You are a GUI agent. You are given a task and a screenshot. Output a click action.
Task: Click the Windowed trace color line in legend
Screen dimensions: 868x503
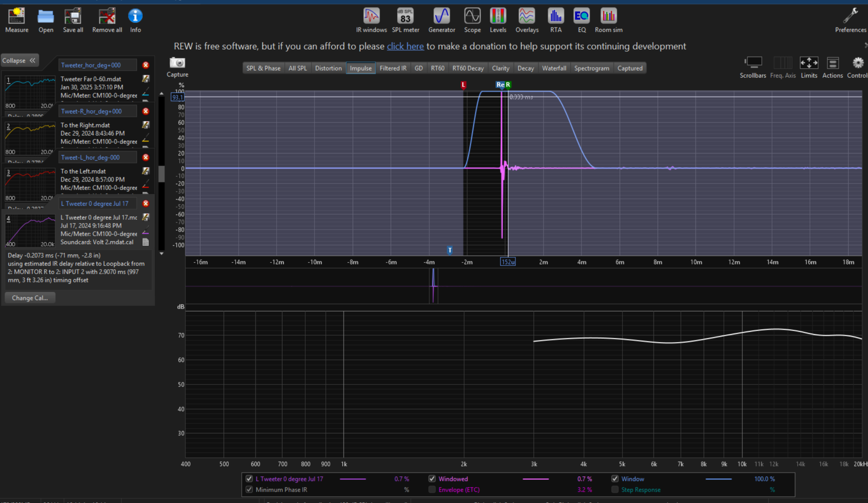point(536,479)
